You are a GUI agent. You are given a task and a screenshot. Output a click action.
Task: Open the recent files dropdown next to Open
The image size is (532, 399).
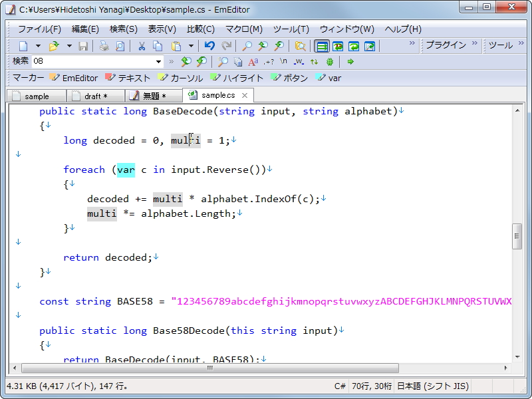pos(69,46)
